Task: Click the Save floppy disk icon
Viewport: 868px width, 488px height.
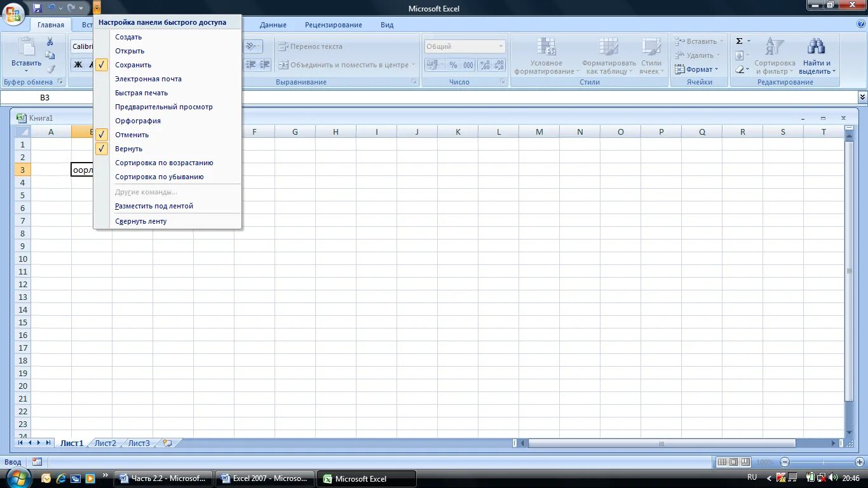Action: pos(37,8)
